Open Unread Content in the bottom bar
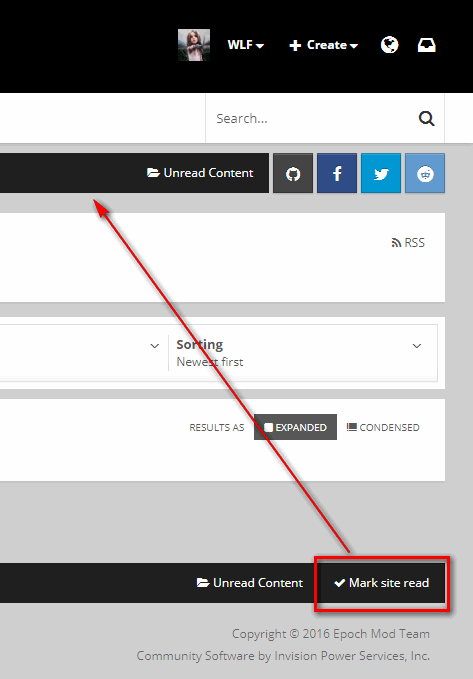This screenshot has width=473, height=679. 250,583
